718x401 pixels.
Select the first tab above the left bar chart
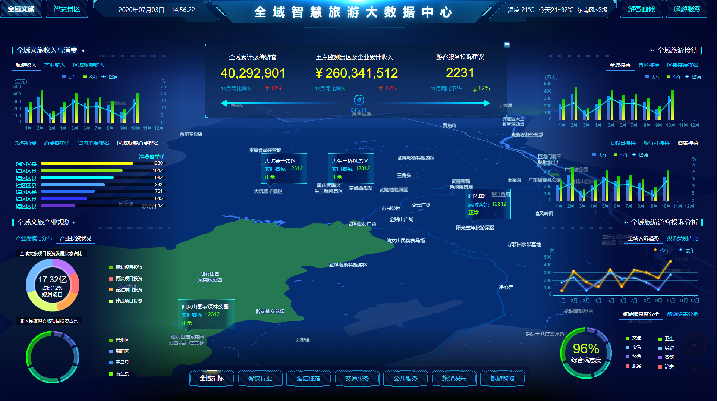(24, 65)
